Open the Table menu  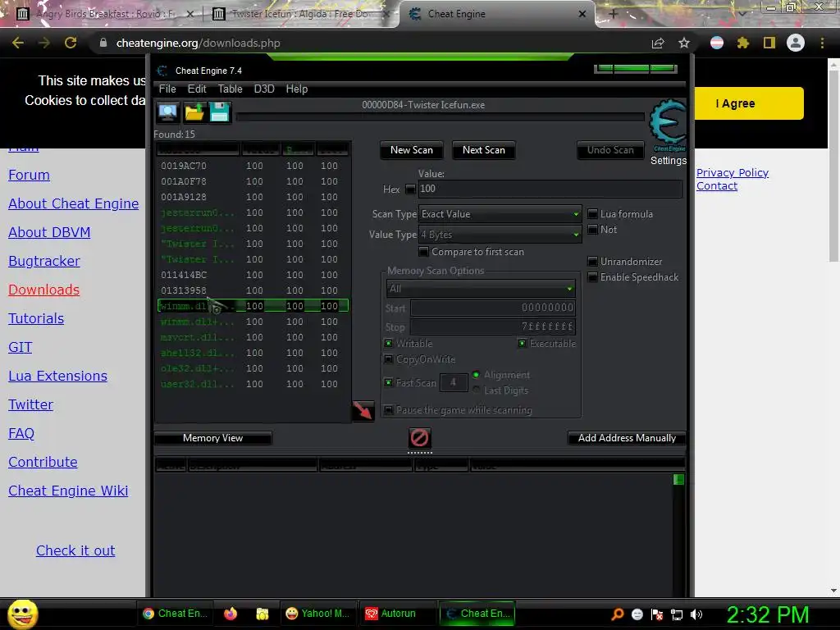pos(230,89)
